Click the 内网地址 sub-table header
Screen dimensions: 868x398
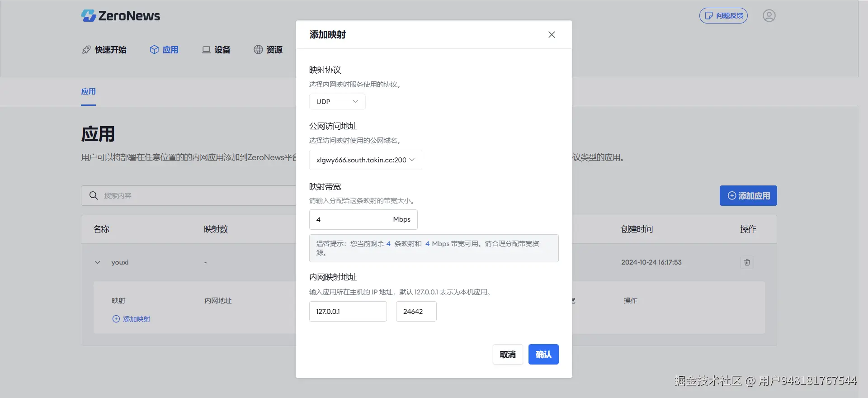(x=218, y=301)
